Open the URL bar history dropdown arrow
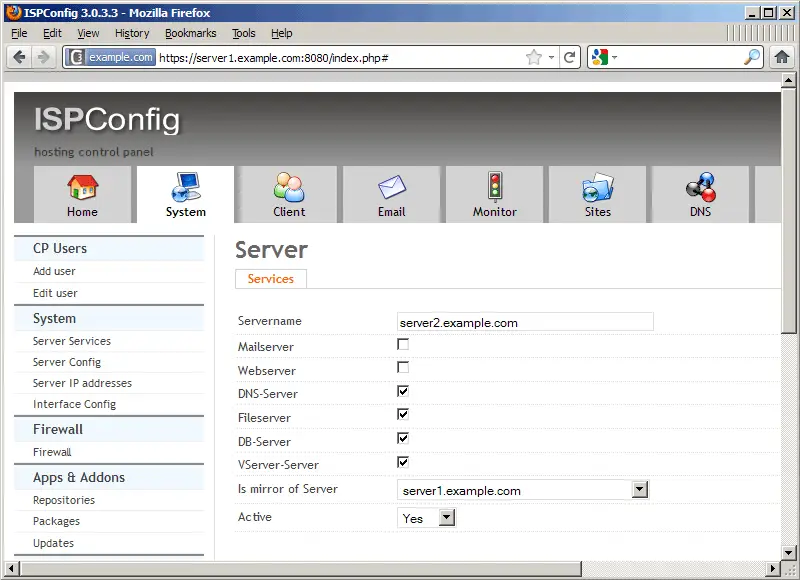Viewport: 800px width, 580px height. click(x=552, y=57)
